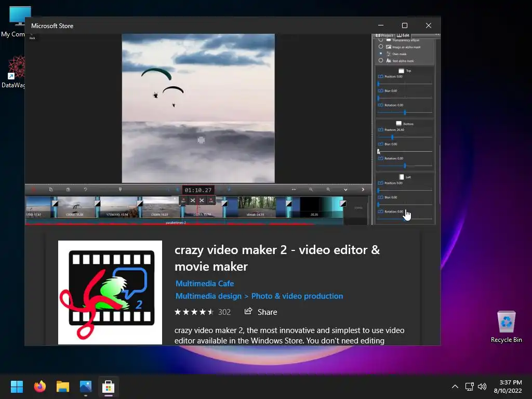Click the crazy video maker 2 app icon
The width and height of the screenshot is (532, 399).
pos(110,292)
